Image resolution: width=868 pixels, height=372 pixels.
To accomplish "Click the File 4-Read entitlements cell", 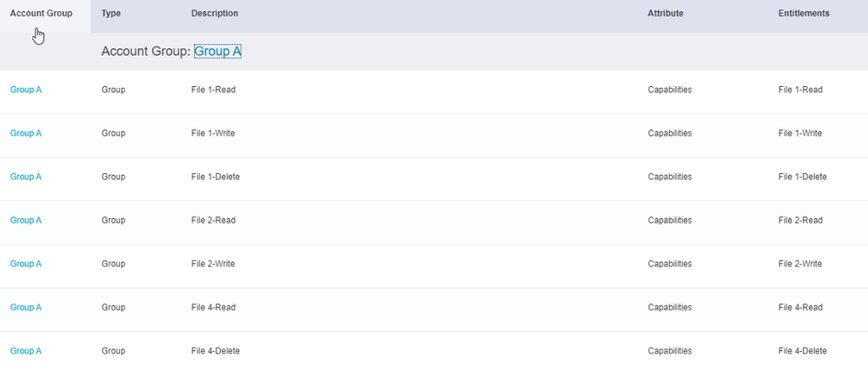I will point(800,307).
